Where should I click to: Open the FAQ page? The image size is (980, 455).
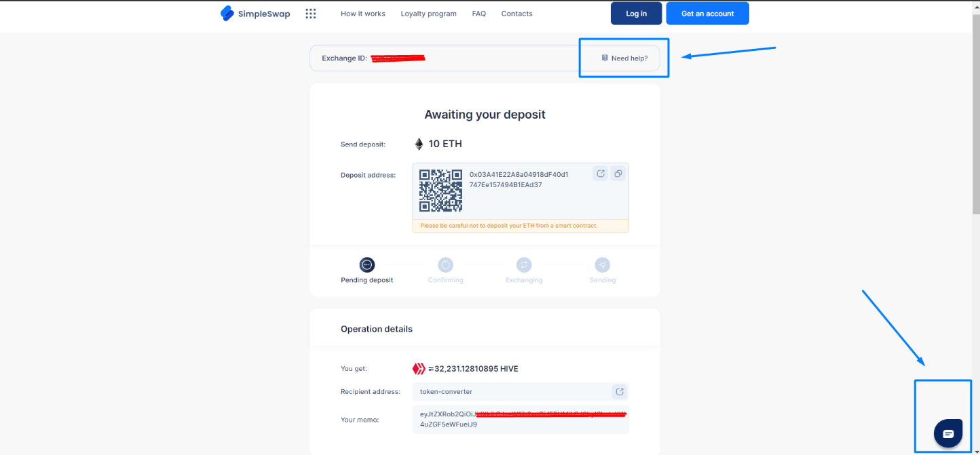479,14
